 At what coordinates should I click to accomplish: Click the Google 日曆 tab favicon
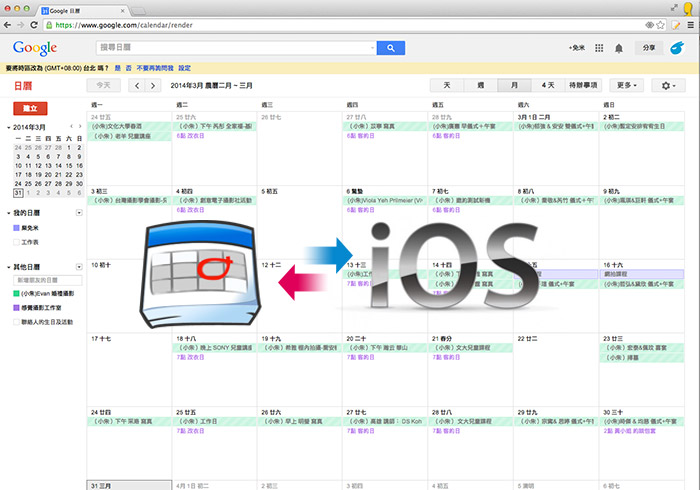pos(45,11)
